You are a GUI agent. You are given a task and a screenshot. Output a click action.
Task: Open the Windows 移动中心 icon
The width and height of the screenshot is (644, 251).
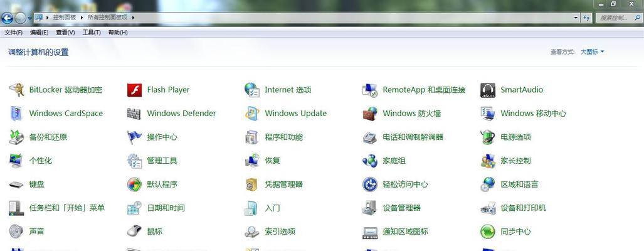tap(488, 114)
